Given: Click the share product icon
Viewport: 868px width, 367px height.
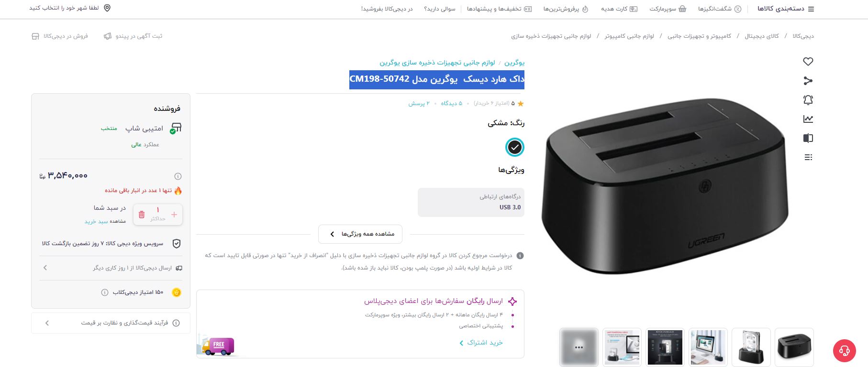Looking at the screenshot, I should (808, 81).
